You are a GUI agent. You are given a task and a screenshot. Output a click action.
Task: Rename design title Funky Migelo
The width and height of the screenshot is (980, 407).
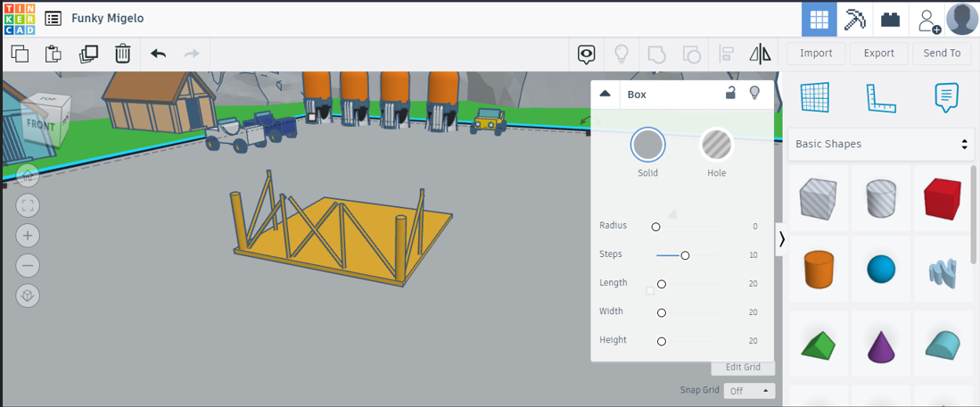click(108, 18)
